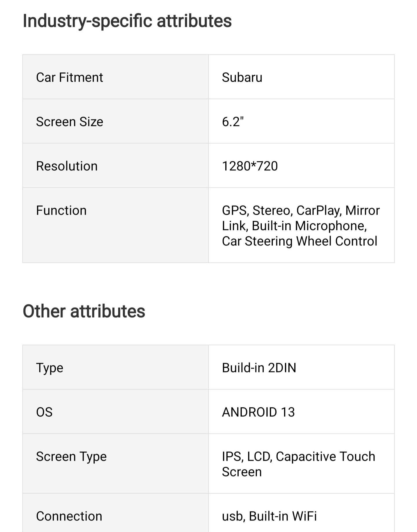Select the Industry-specific attributes heading
417x532 pixels.
pos(127,21)
